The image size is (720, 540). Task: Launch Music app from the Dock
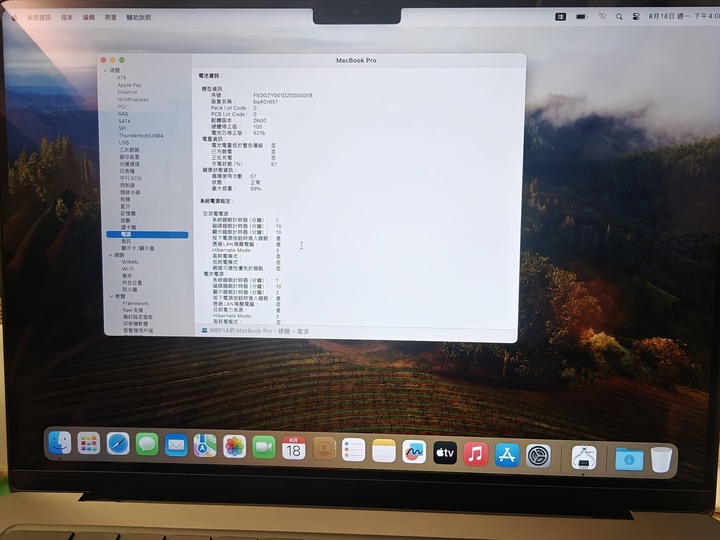pyautogui.click(x=476, y=454)
